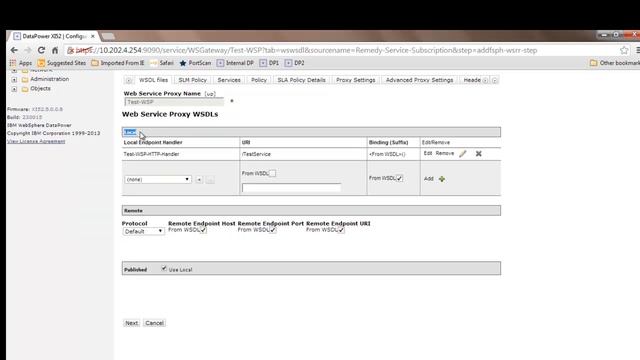The height and width of the screenshot is (360, 640).
Task: Open the PortScan bookmark
Action: tap(196, 63)
